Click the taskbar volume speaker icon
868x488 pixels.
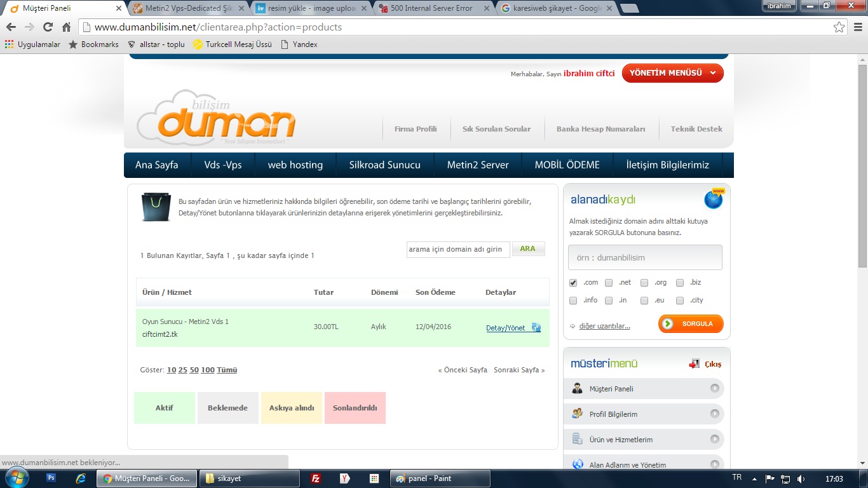pos(801,478)
